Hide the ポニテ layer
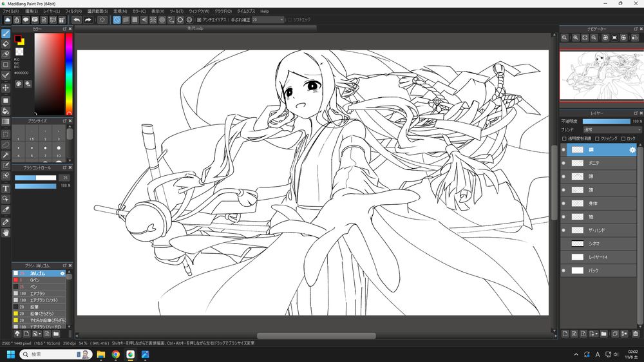Image resolution: width=644 pixels, height=362 pixels. [563, 164]
